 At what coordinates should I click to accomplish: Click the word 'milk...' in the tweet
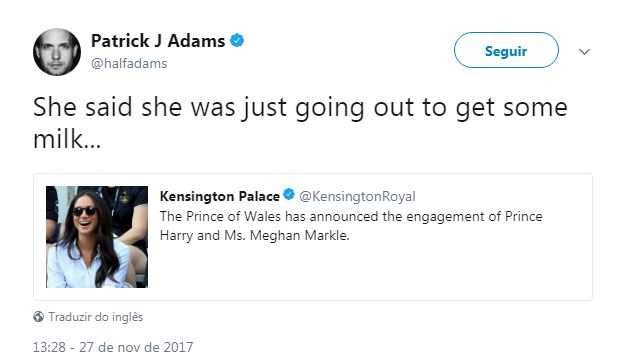click(x=67, y=139)
